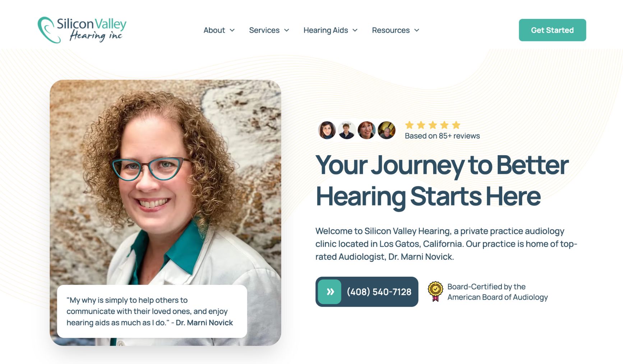Click the second reviewer avatar in suit
Screen dimensions: 623x364
coord(347,130)
